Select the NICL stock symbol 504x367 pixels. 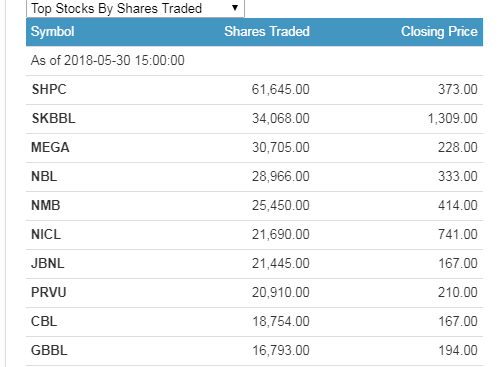tap(46, 234)
